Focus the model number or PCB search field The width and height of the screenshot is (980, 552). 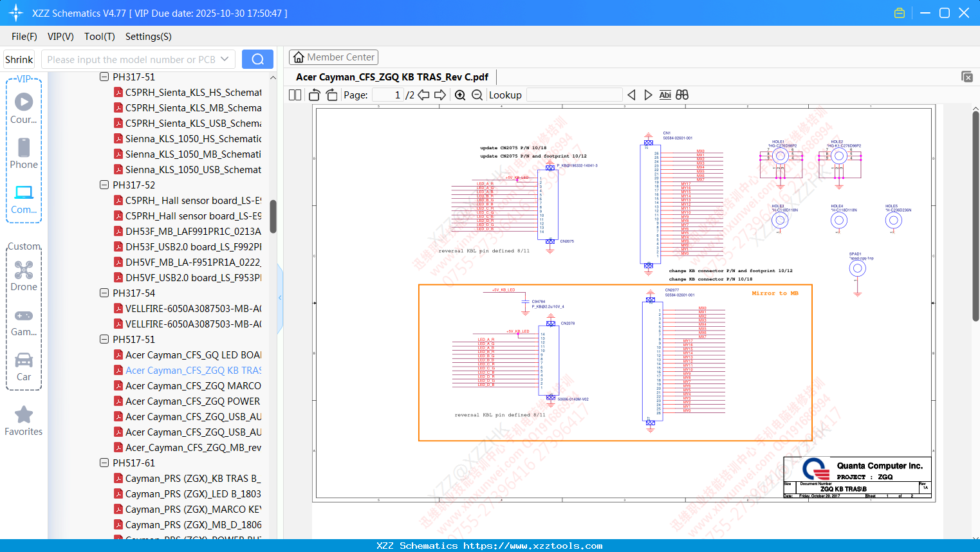coord(131,59)
